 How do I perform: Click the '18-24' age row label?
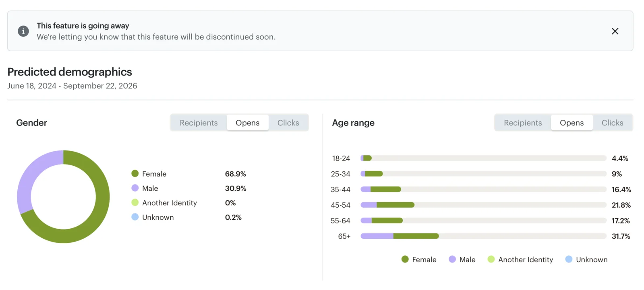pyautogui.click(x=341, y=159)
